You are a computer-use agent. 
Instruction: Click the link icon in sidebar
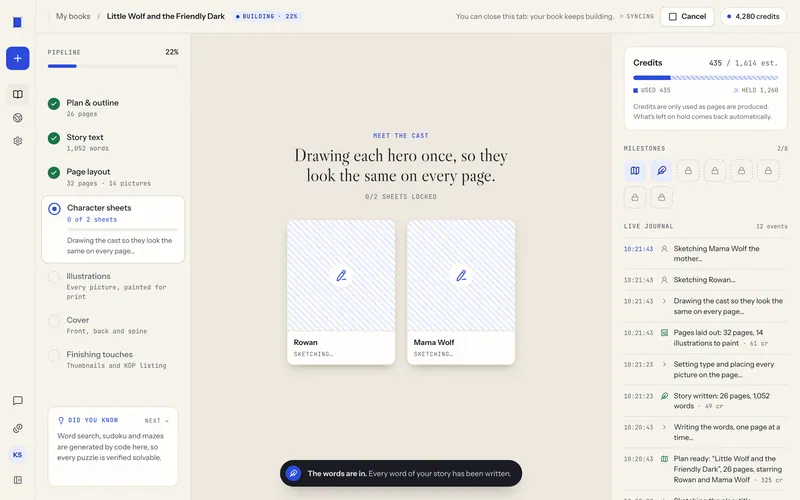17,428
